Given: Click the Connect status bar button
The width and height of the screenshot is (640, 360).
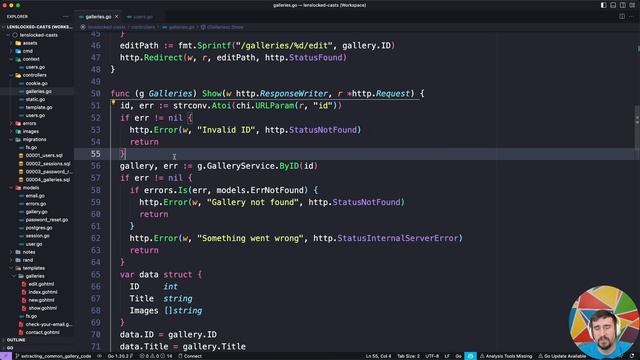Looking at the screenshot, I should pos(190,356).
